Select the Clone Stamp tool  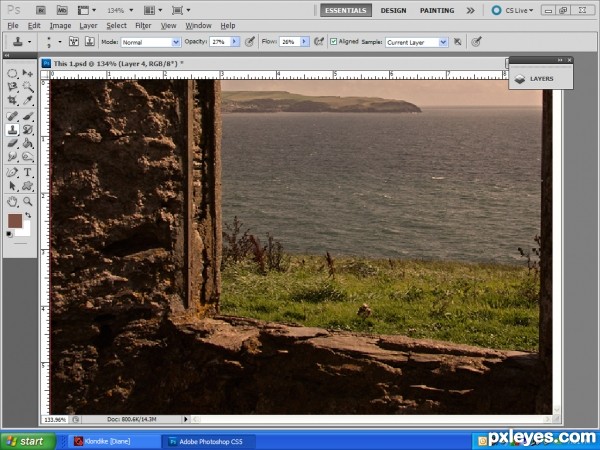(12, 130)
